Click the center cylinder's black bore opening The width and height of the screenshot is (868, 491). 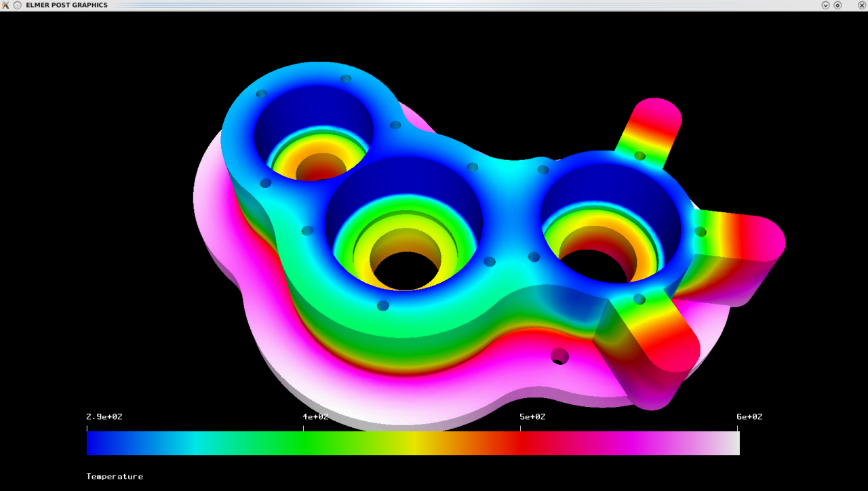(406, 271)
